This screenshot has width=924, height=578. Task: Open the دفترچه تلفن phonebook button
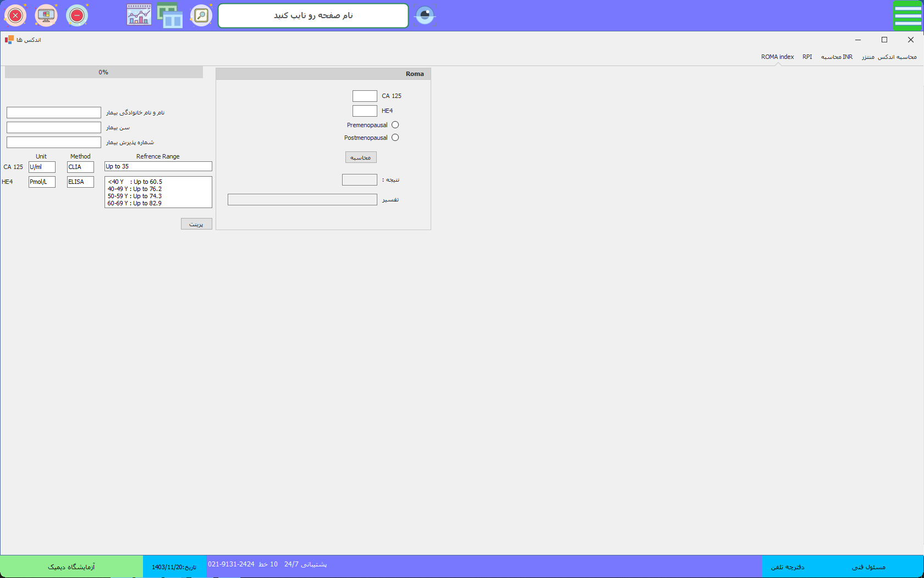pos(788,566)
